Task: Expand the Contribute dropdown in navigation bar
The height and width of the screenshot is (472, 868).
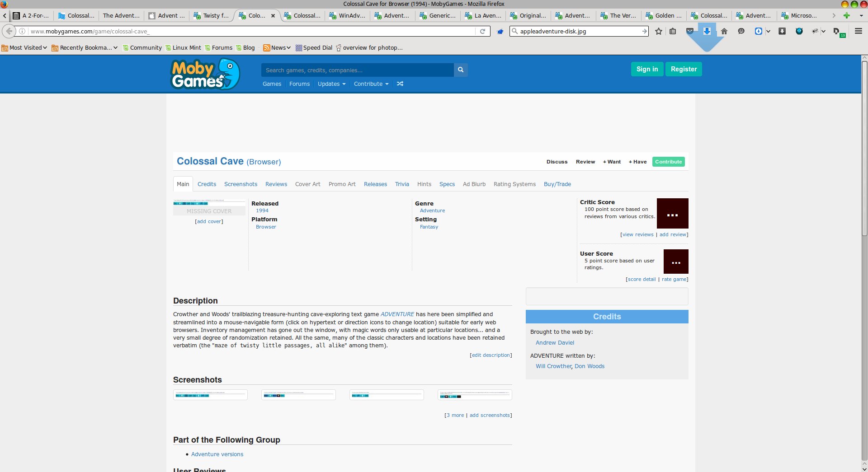Action: (371, 84)
